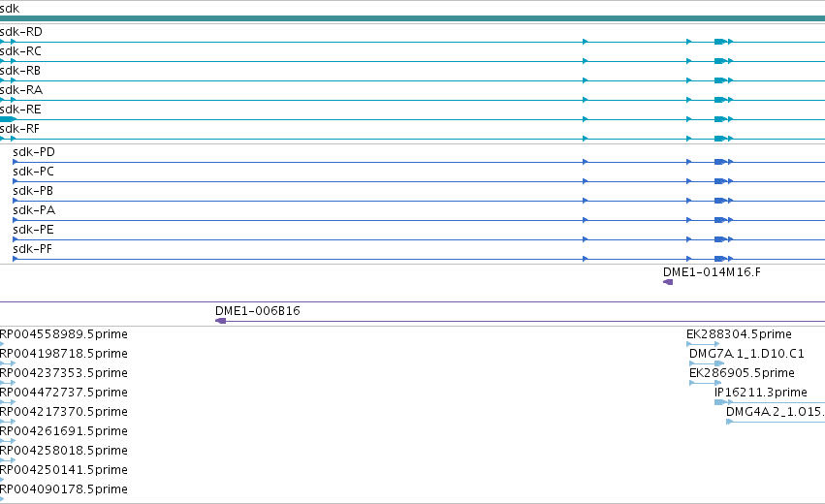Click the sdk-RF transcript label
Image resolution: width=825 pixels, height=504 pixels.
19,129
